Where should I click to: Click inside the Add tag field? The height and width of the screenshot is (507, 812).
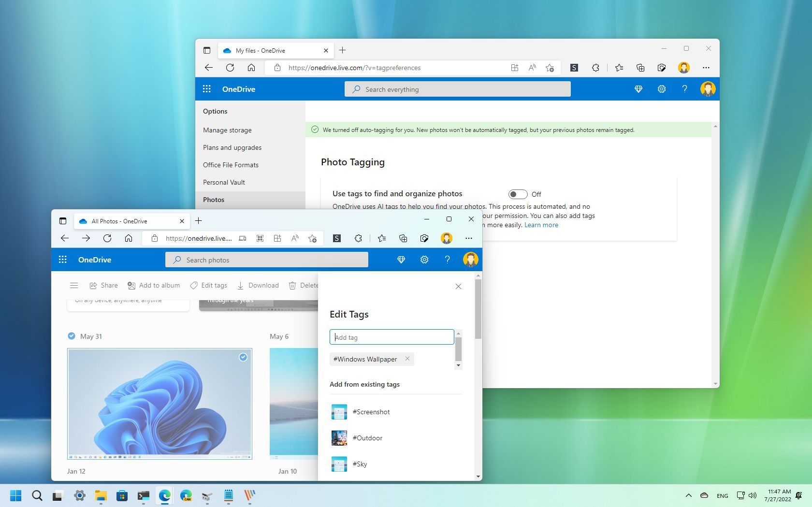[x=391, y=337]
